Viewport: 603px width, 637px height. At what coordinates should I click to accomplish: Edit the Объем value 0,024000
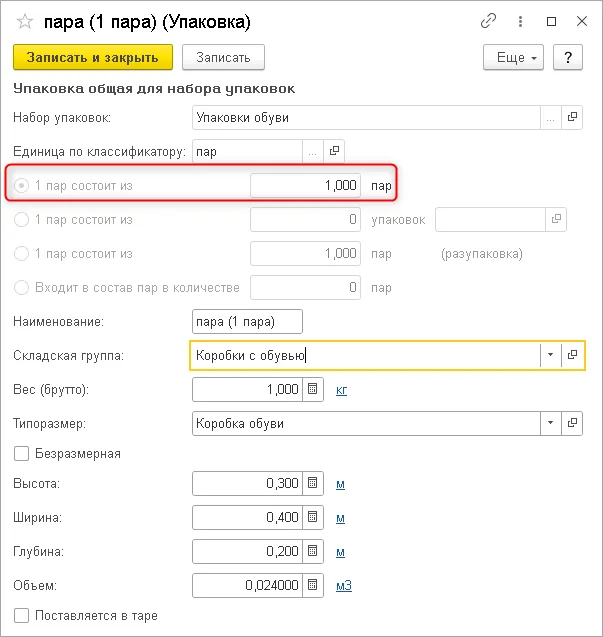coord(247,585)
